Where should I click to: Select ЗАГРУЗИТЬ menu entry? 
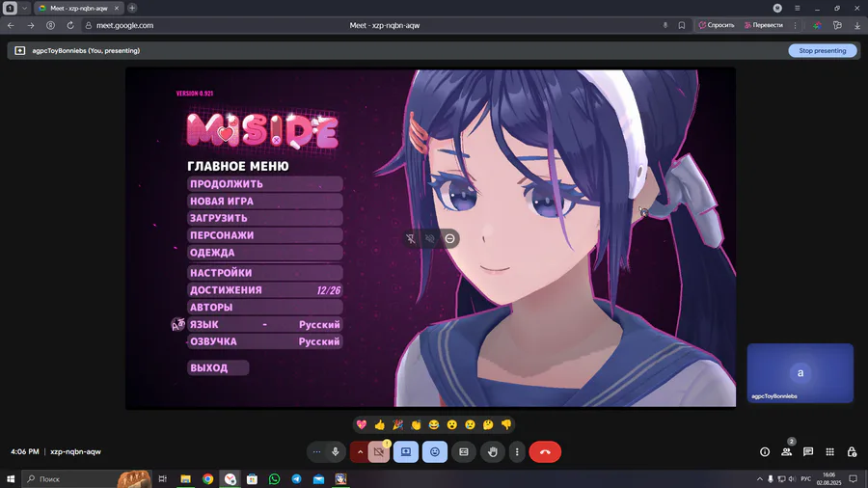click(x=264, y=218)
